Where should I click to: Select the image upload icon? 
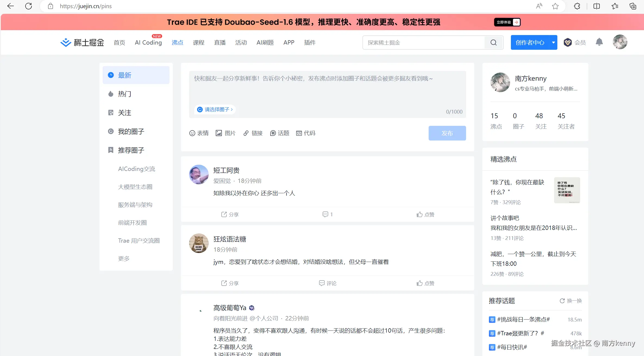tap(225, 133)
